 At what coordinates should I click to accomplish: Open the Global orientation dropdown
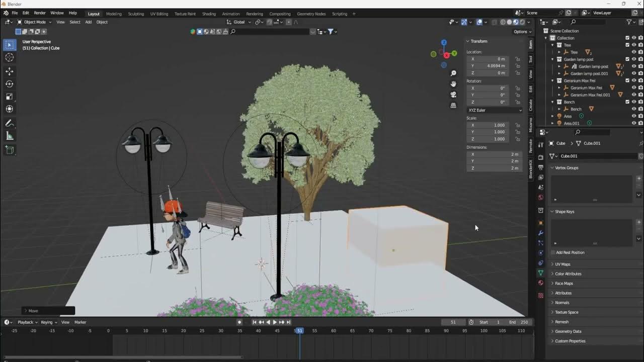(x=238, y=22)
